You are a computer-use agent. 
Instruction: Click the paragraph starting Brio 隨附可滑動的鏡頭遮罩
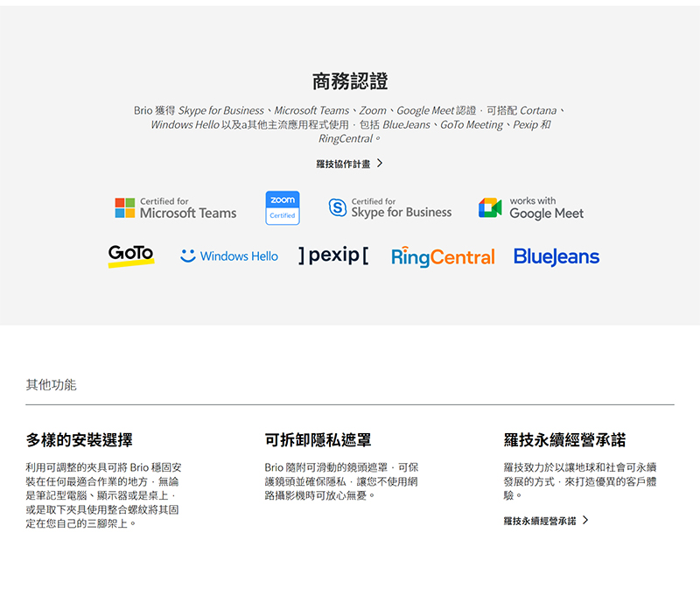[341, 481]
